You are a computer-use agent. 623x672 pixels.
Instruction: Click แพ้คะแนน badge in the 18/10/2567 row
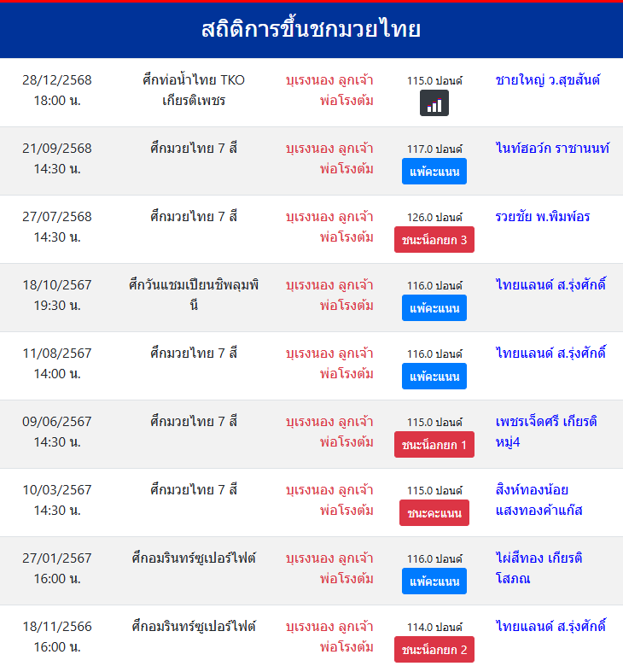pyautogui.click(x=434, y=308)
